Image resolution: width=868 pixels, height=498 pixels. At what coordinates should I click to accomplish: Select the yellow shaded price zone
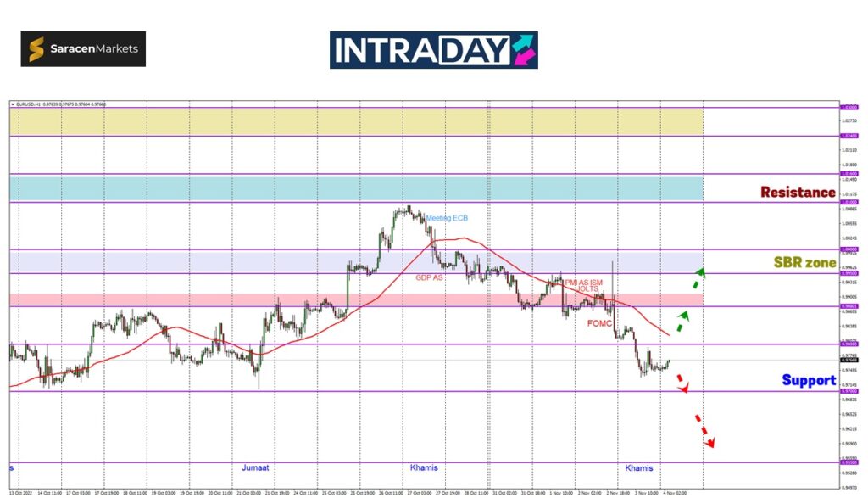[x=356, y=121]
